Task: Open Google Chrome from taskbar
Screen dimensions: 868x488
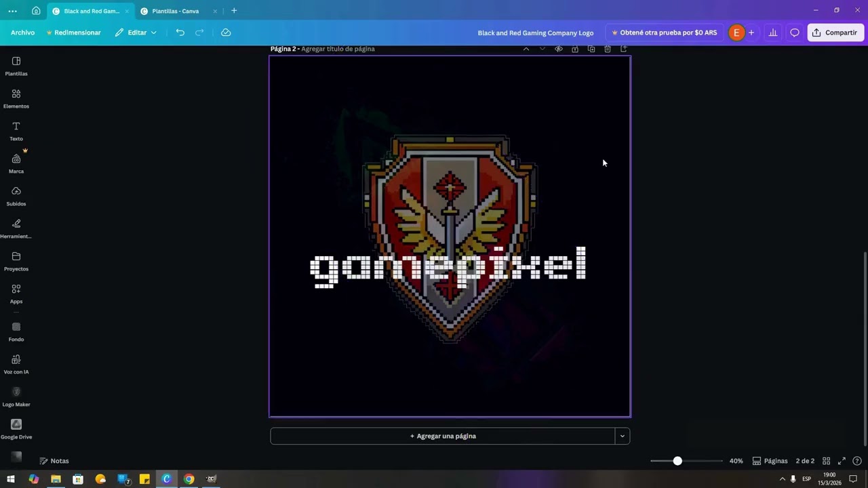Action: (189, 479)
